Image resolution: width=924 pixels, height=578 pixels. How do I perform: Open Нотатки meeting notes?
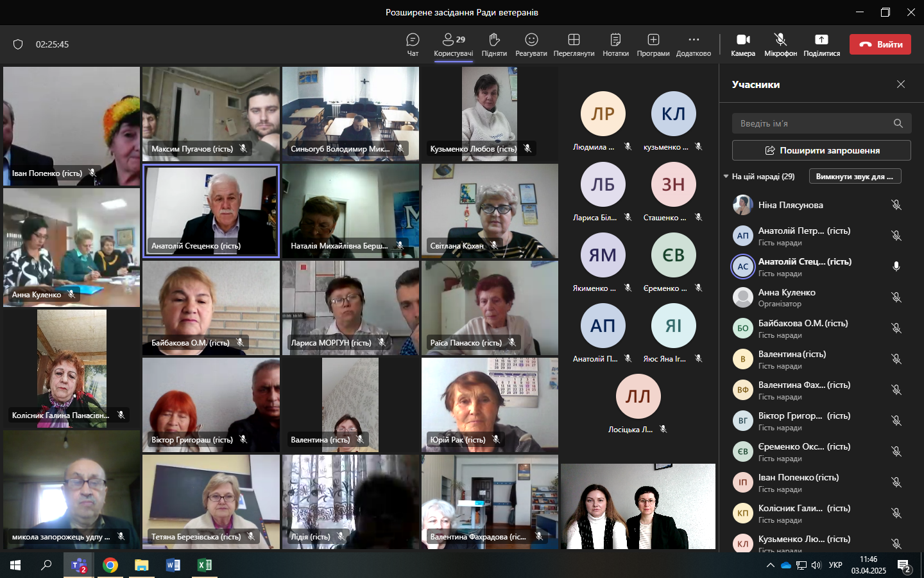coord(615,44)
